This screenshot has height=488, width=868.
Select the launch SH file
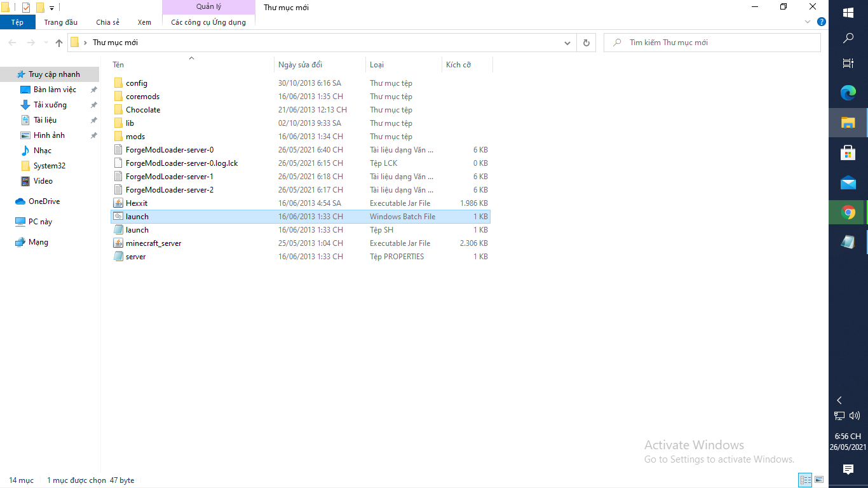coord(301,230)
